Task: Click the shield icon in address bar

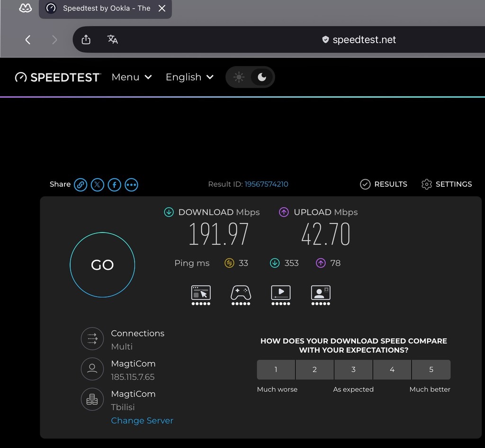Action: tap(325, 40)
